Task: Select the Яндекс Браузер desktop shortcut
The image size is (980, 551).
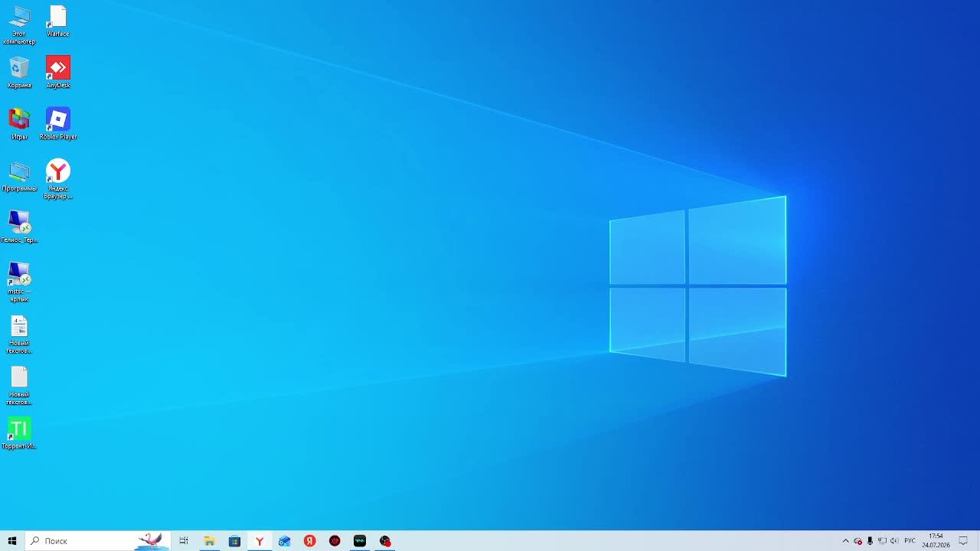Action: pyautogui.click(x=58, y=179)
